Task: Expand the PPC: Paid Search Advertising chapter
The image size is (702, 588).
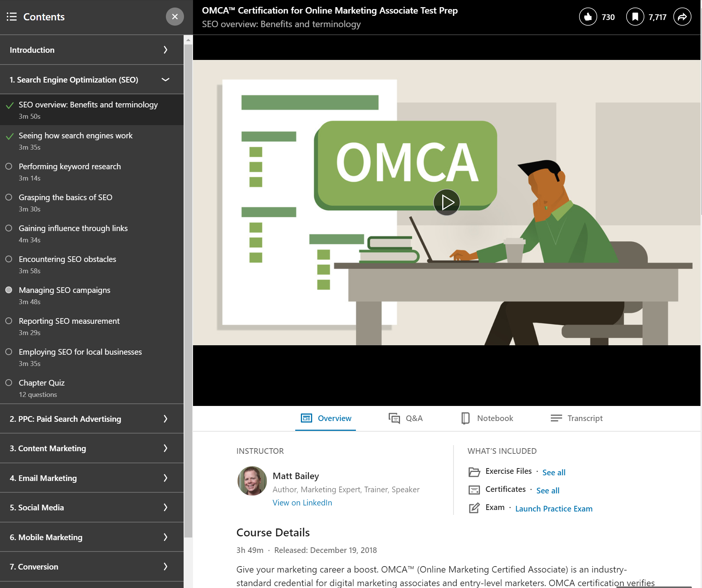Action: click(x=165, y=419)
